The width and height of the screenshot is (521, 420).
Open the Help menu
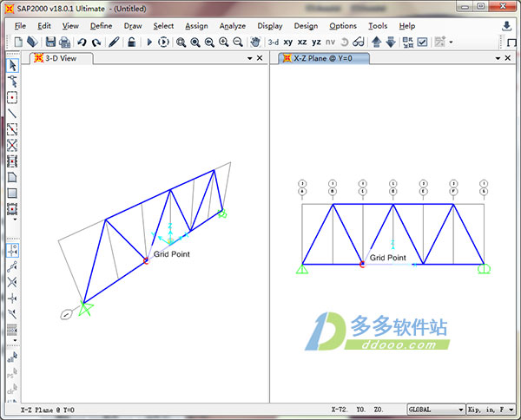(x=407, y=26)
